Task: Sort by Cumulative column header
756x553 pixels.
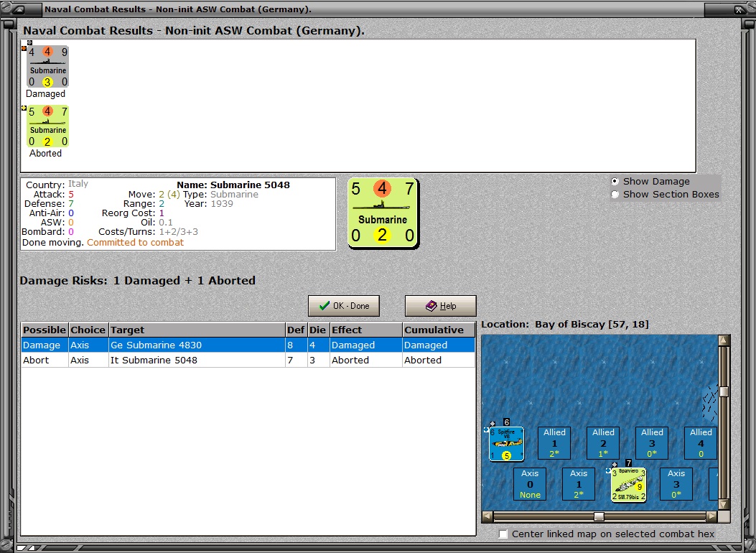Action: (439, 330)
